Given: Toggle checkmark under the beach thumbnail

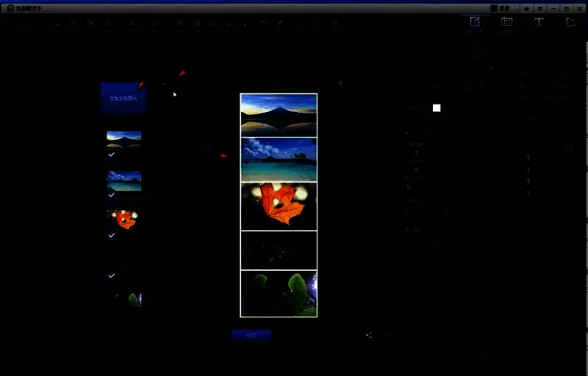Looking at the screenshot, I should [112, 195].
